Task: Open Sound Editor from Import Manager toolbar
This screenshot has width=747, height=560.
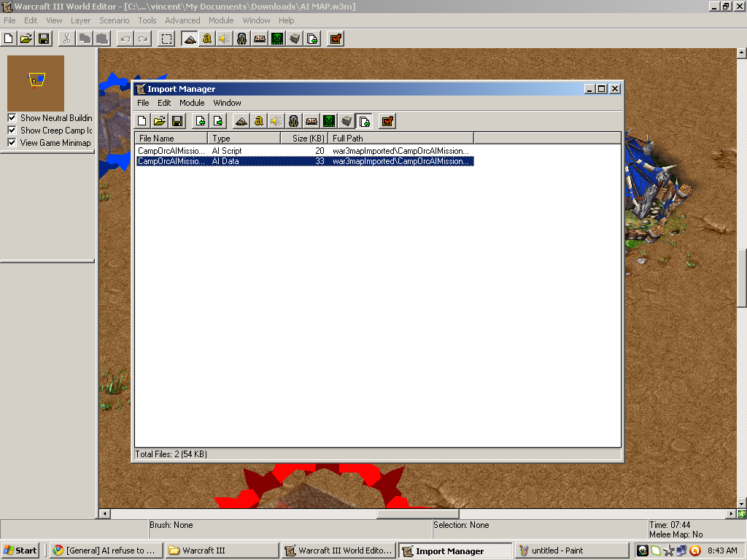Action: [276, 121]
